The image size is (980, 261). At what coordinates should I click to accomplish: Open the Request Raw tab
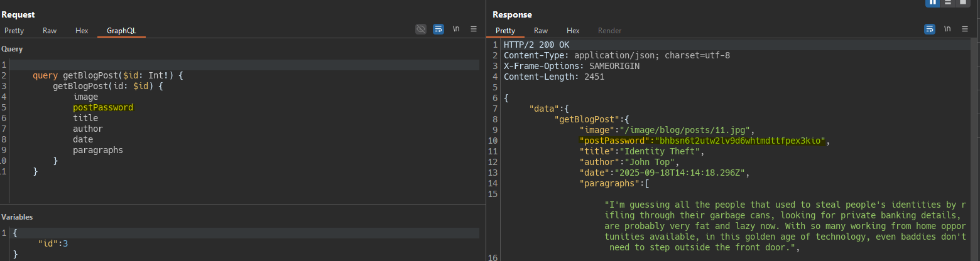coord(50,30)
